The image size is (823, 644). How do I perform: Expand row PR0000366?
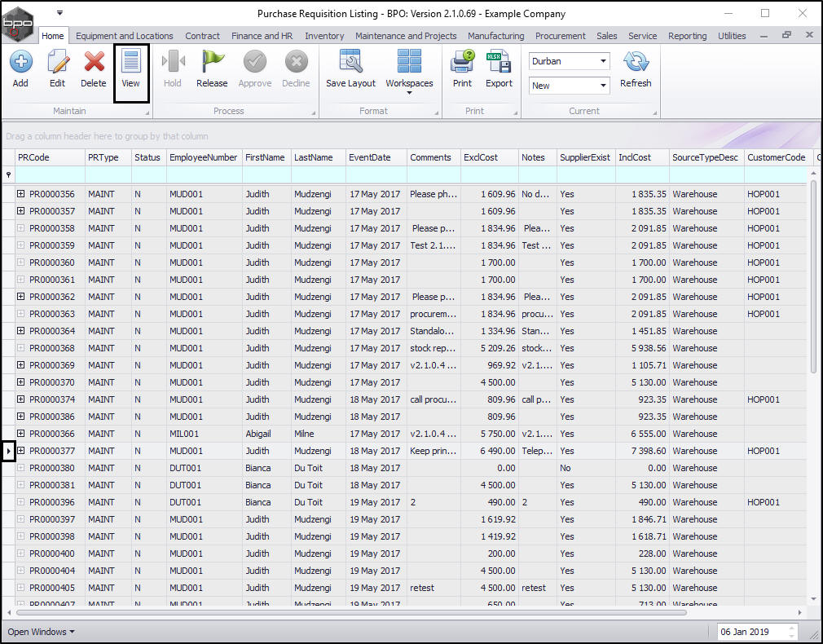(x=20, y=434)
